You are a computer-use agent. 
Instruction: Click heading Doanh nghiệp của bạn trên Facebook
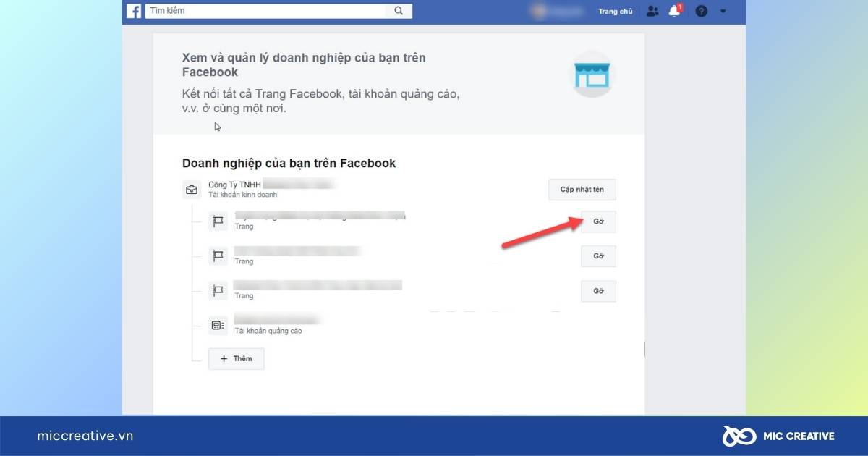click(289, 164)
